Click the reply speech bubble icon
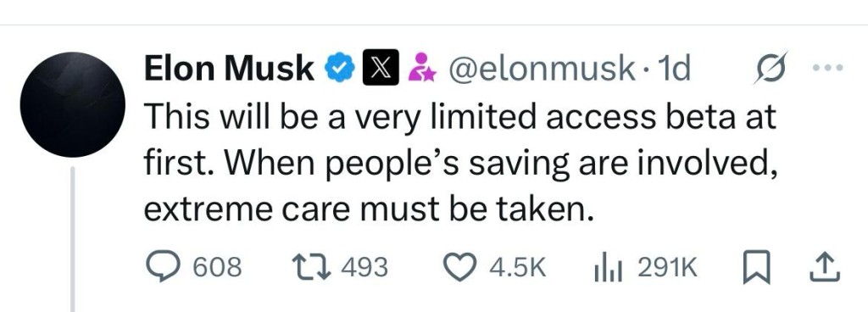The height and width of the screenshot is (312, 868). pyautogui.click(x=163, y=266)
